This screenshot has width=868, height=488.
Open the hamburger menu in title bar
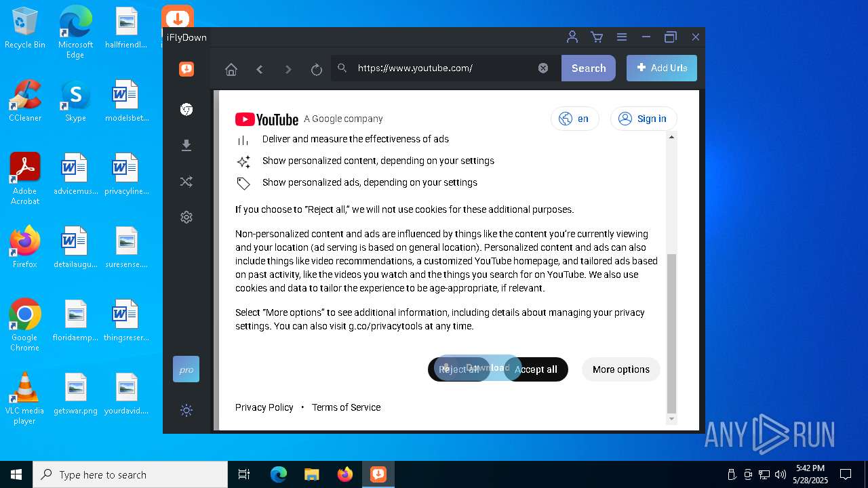coord(621,37)
